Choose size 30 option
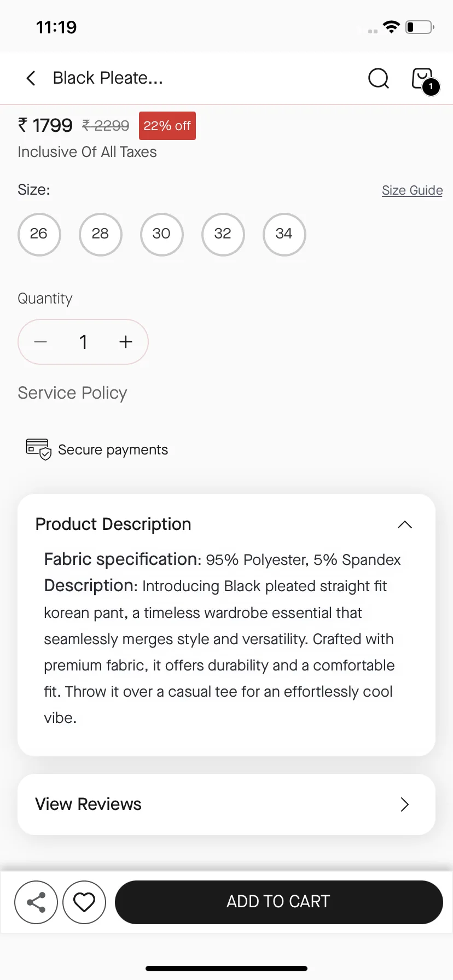The height and width of the screenshot is (980, 453). 161,234
